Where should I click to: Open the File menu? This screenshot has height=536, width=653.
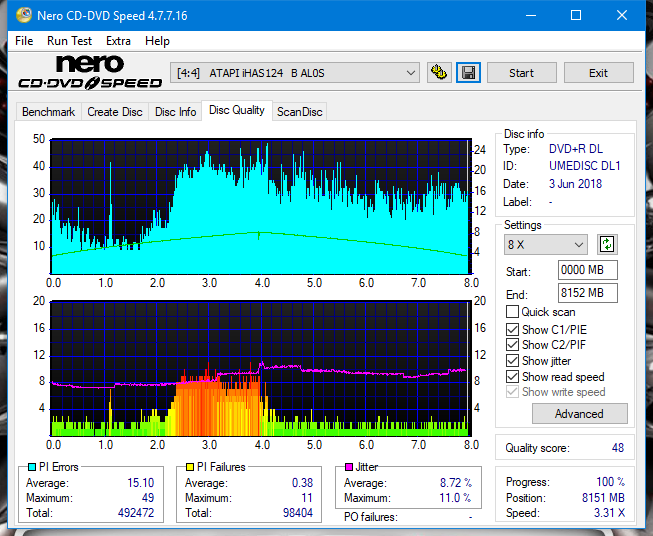click(24, 41)
